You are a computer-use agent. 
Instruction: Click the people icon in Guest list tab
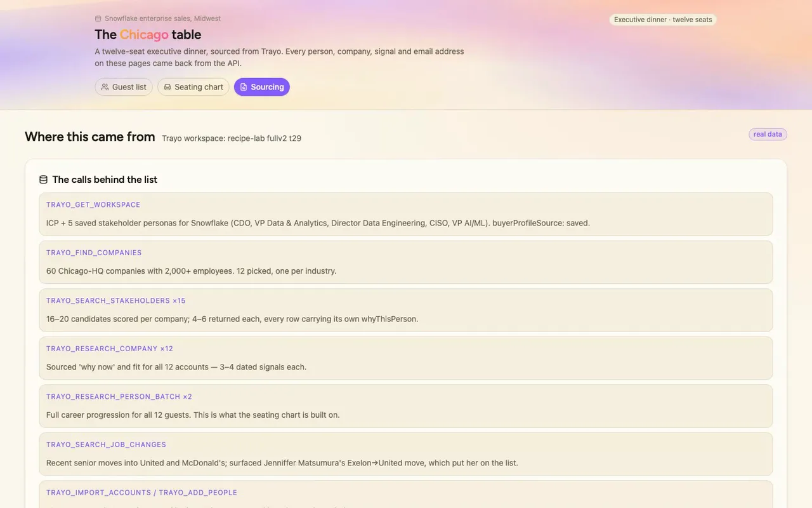(x=105, y=87)
